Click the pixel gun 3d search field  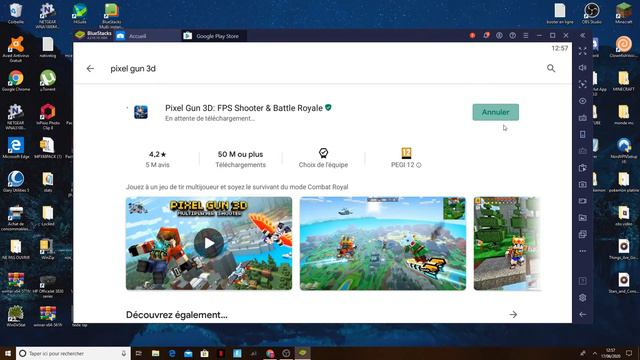click(x=133, y=69)
